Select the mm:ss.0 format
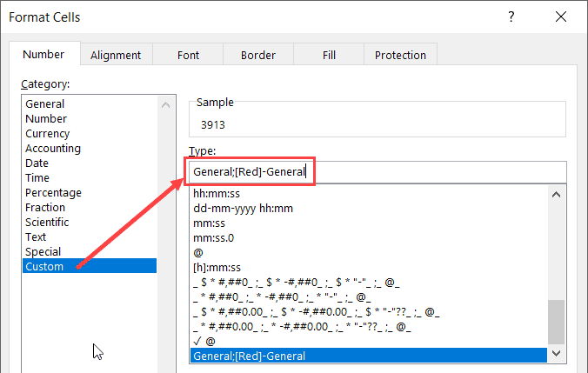The width and height of the screenshot is (588, 373). tap(213, 238)
